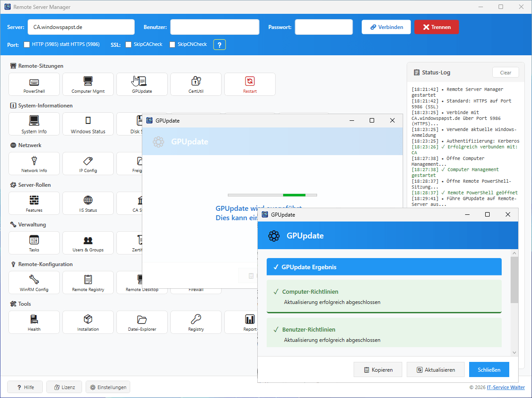
Task: Open the PowerShell remote session tile
Action: [x=34, y=84]
